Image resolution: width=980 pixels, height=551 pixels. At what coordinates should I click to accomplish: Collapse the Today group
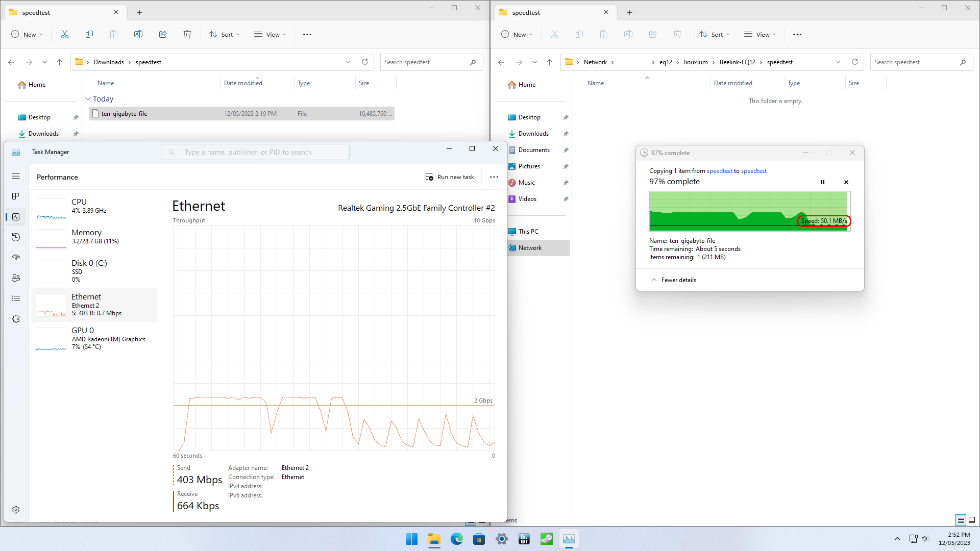point(88,99)
